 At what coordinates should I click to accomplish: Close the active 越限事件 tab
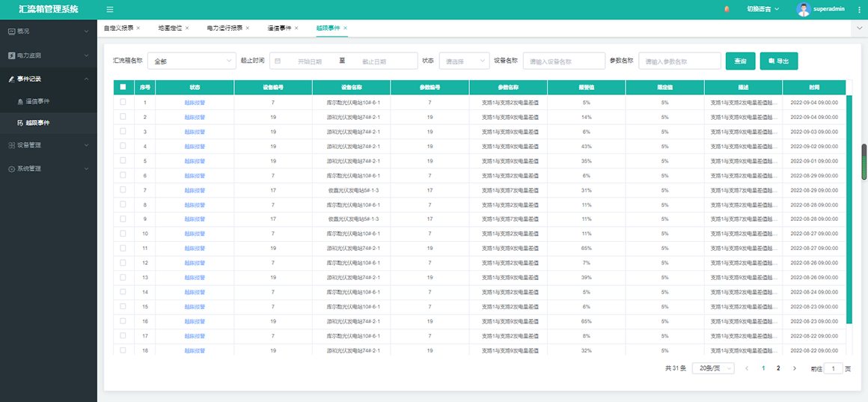(346, 28)
